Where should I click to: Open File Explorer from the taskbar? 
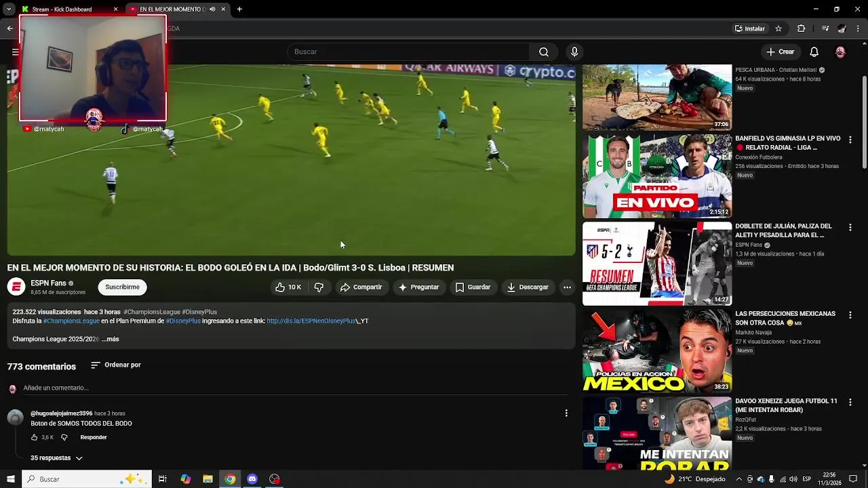coord(208,479)
